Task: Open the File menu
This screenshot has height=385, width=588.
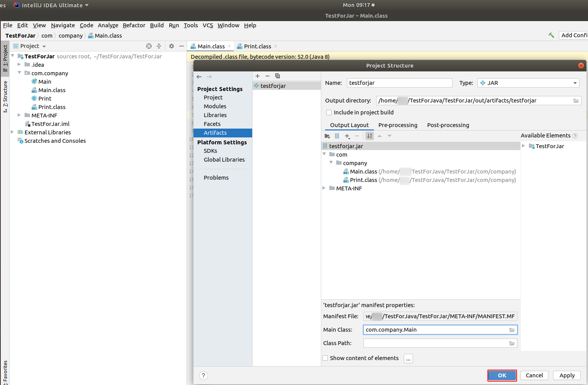Action: coord(8,25)
